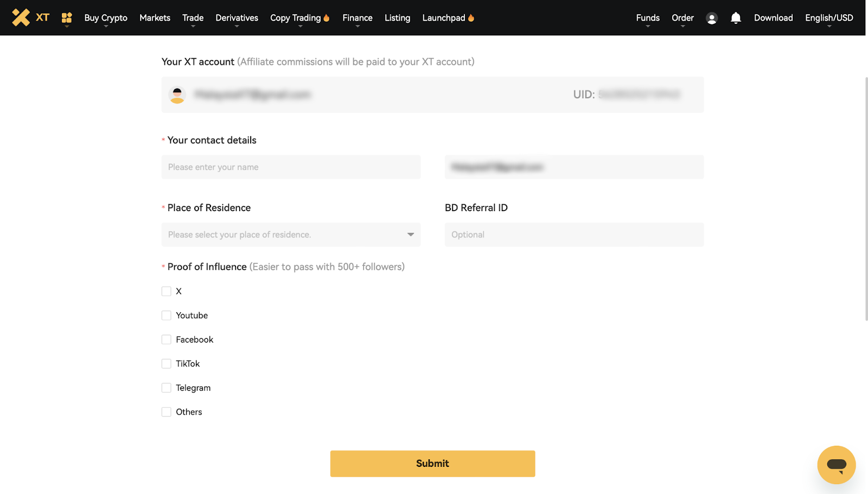Open notifications bell icon
This screenshot has width=868, height=494.
click(x=736, y=18)
